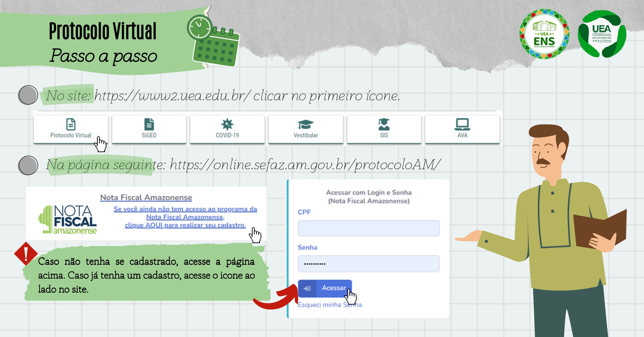Click the green calendar clock icon
The image size is (644, 337).
[x=213, y=40]
